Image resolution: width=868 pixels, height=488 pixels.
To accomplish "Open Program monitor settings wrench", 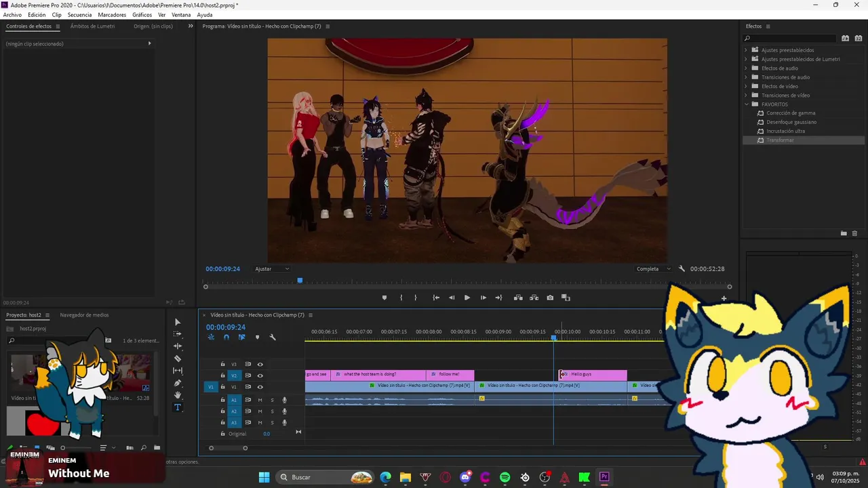I will coord(682,269).
